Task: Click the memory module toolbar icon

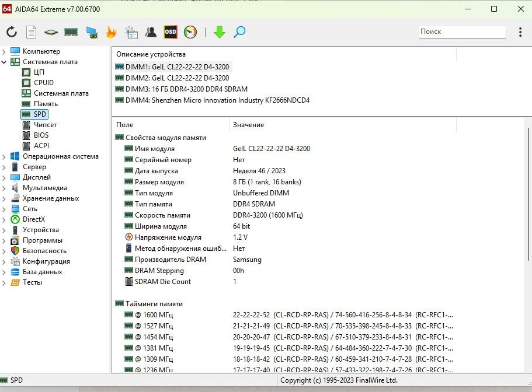Action: coord(71,32)
